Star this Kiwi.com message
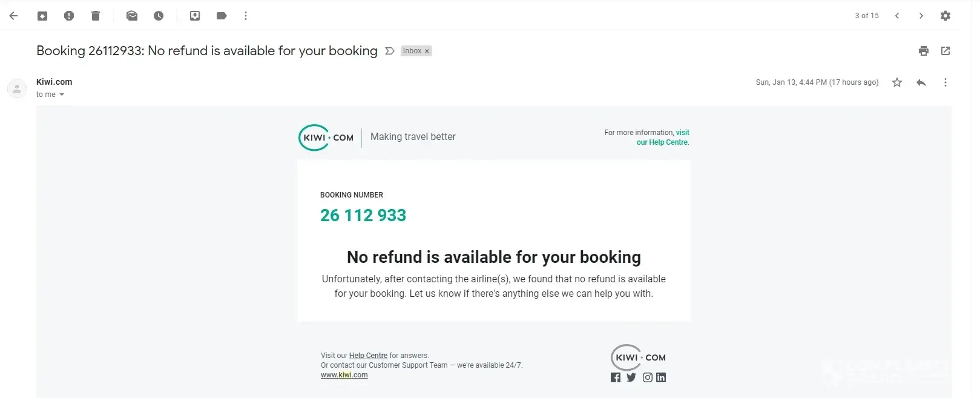980x398 pixels. coord(897,82)
